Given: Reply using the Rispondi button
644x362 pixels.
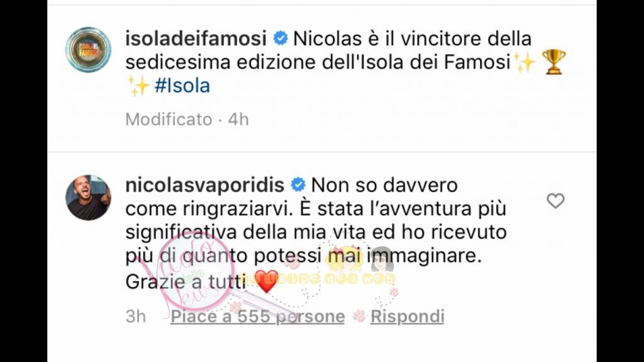Looking at the screenshot, I should click(x=408, y=316).
